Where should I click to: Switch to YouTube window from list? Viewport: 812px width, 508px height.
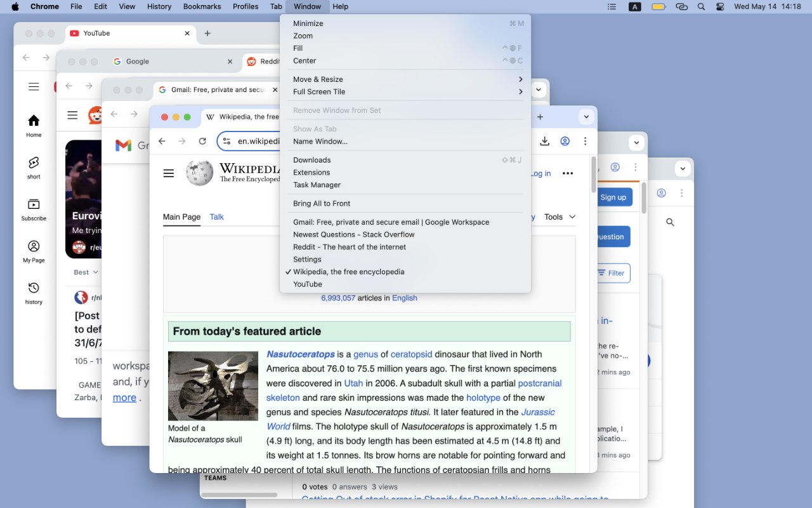pos(407,284)
